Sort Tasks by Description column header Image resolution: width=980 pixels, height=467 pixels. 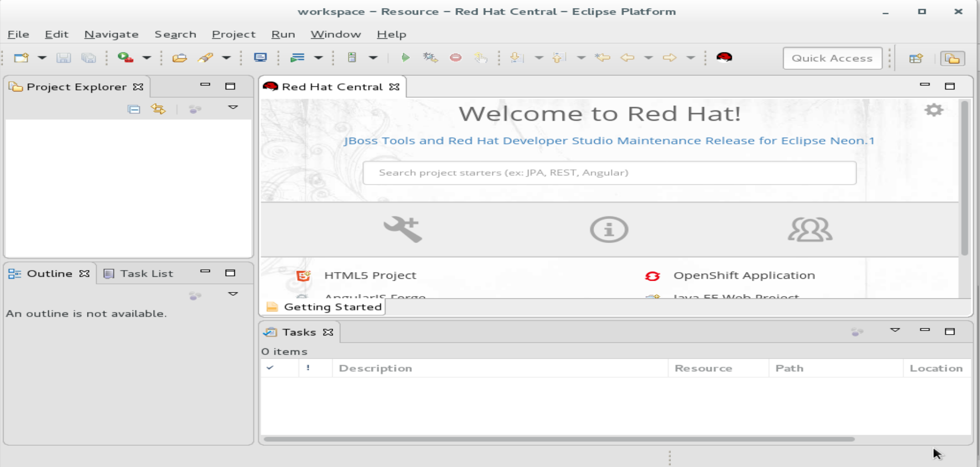(500, 368)
